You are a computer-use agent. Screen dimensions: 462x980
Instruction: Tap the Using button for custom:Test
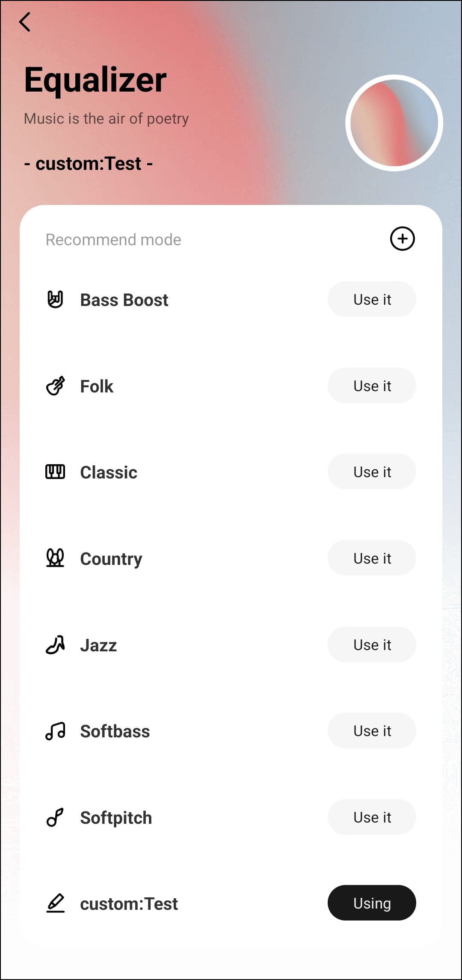[x=372, y=903]
